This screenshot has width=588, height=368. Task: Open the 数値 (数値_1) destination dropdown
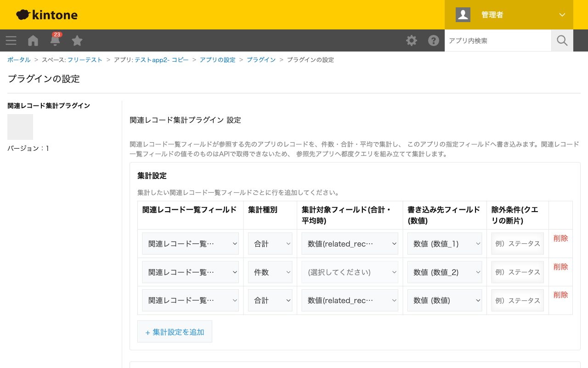445,244
